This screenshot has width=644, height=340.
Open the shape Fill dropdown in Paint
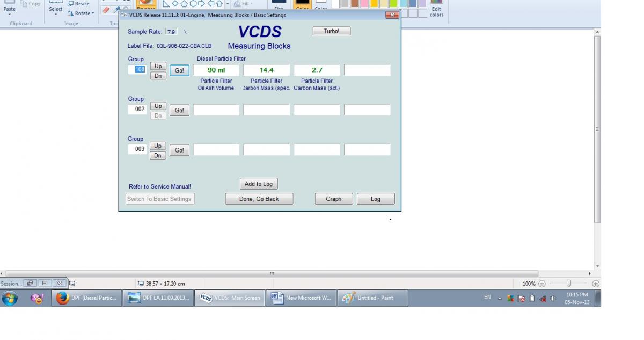coord(252,3)
